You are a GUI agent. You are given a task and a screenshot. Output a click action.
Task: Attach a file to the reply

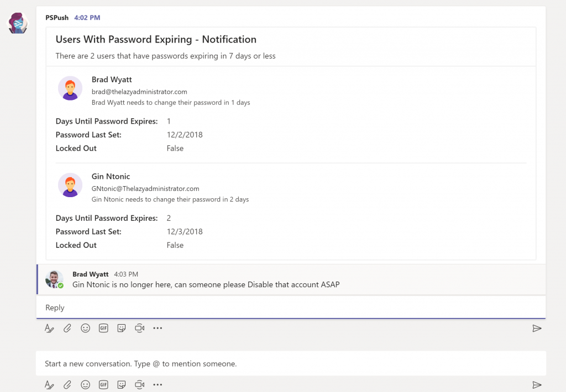coord(67,328)
